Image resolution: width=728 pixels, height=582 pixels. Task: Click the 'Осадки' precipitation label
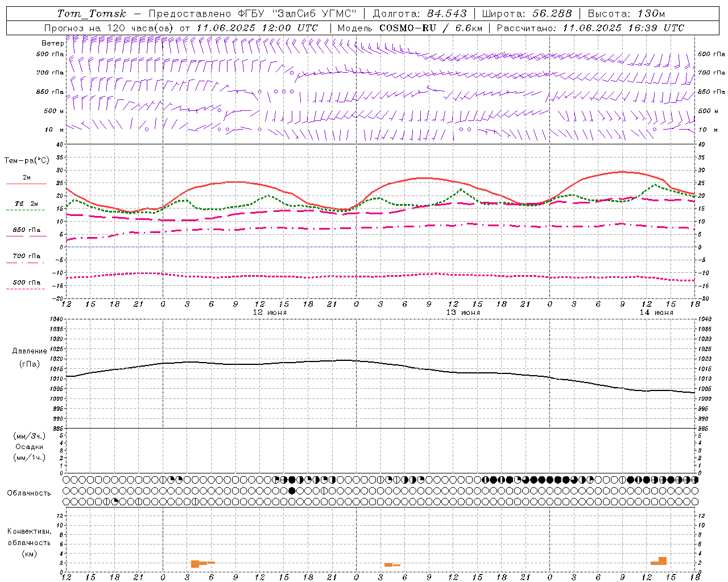point(29,447)
